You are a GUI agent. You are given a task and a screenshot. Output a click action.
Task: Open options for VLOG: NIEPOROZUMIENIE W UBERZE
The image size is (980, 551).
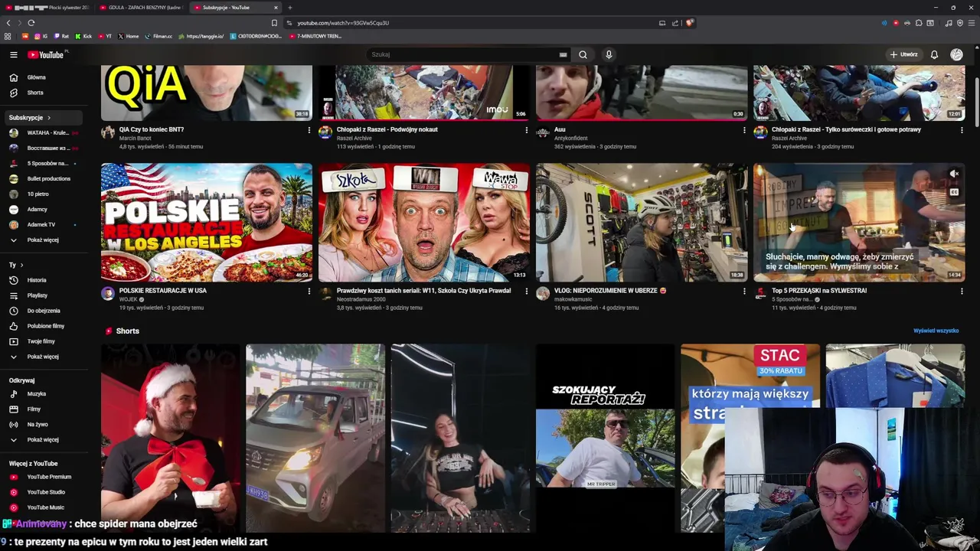[744, 292]
